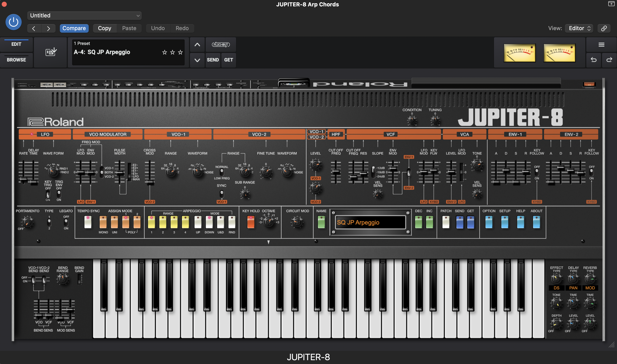Click the link chain icon
This screenshot has width=617, height=364.
pos(604,28)
